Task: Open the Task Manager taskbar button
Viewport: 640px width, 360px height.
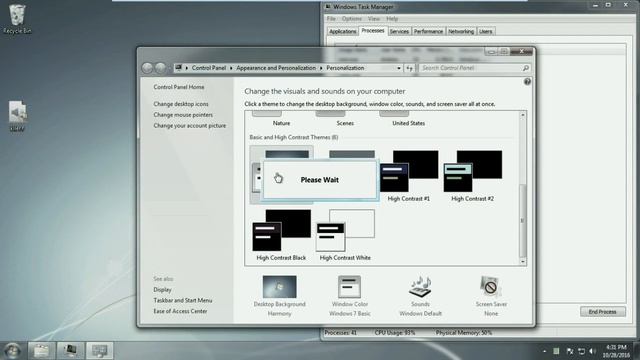Action: [x=70, y=350]
